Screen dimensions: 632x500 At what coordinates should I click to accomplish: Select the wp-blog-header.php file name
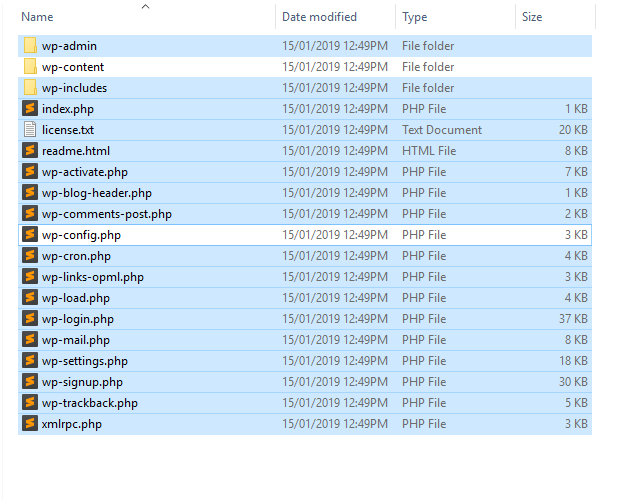click(97, 193)
